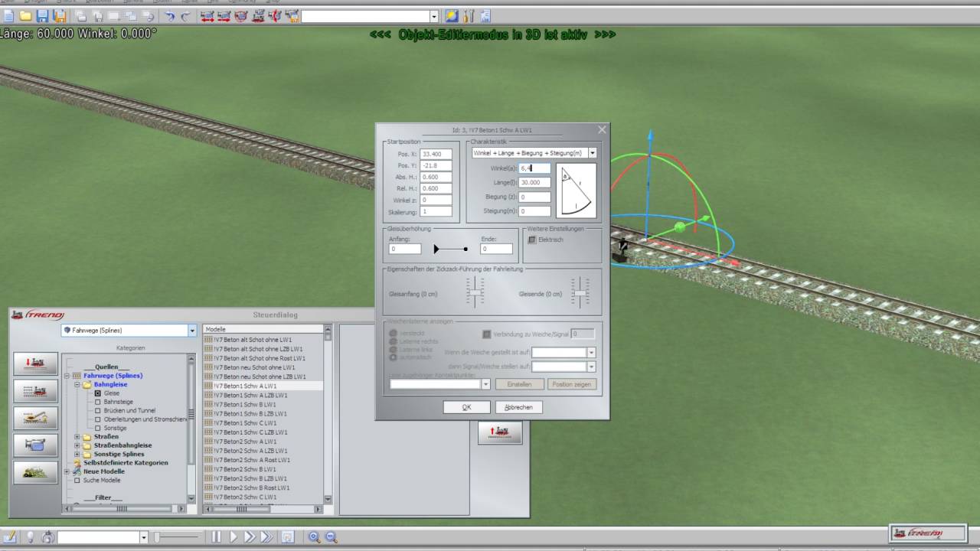Screen dimensions: 980x551
Task: Select the automatisch radio button
Action: [x=394, y=357]
